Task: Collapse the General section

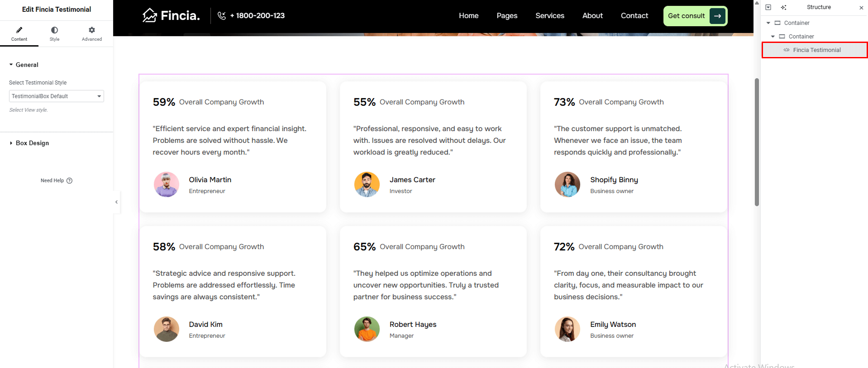Action: click(x=27, y=65)
